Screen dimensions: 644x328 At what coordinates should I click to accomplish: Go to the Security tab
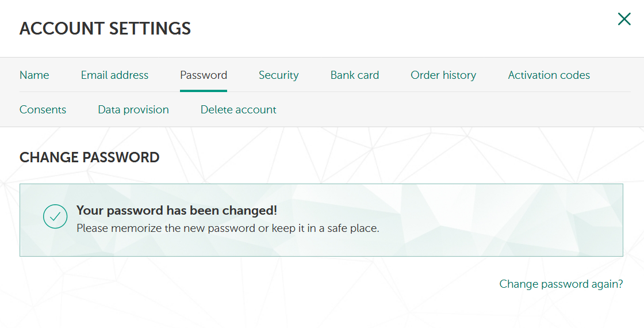(278, 75)
